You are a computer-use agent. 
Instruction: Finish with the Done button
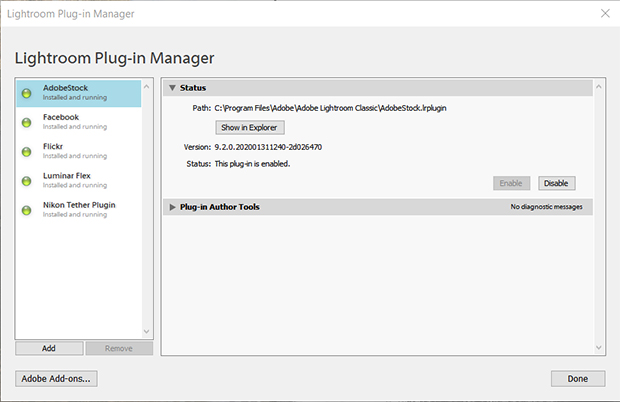(x=578, y=379)
